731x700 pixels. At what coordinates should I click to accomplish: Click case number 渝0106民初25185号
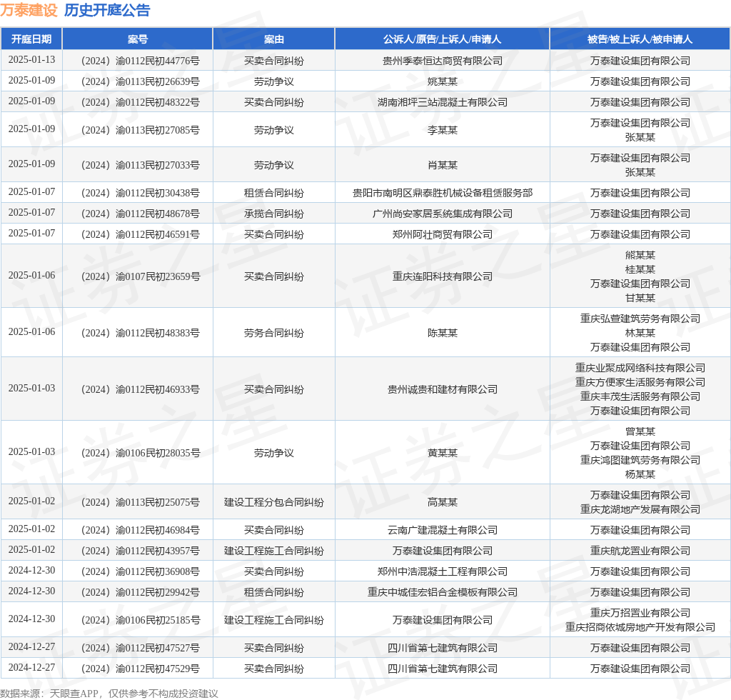point(141,620)
